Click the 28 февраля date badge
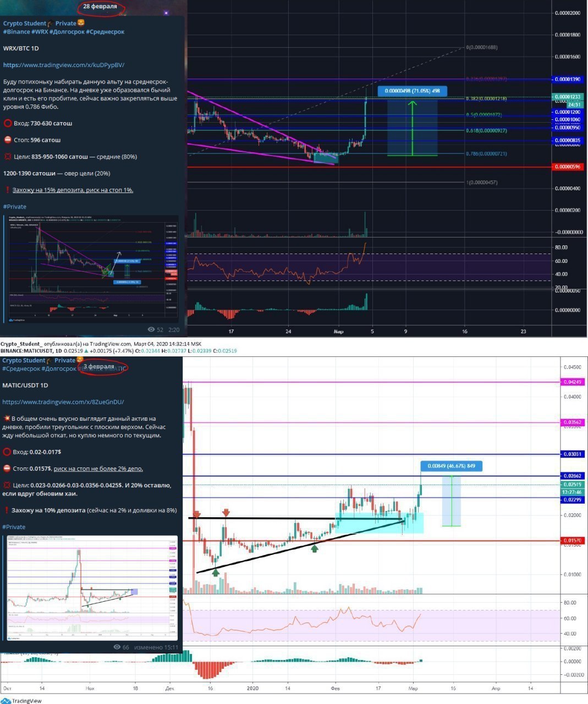 100,7
